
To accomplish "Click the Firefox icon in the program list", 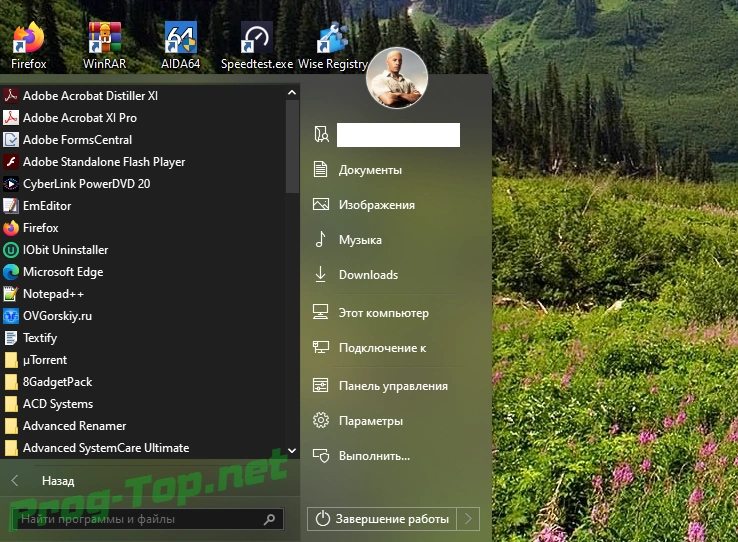I will 11,228.
